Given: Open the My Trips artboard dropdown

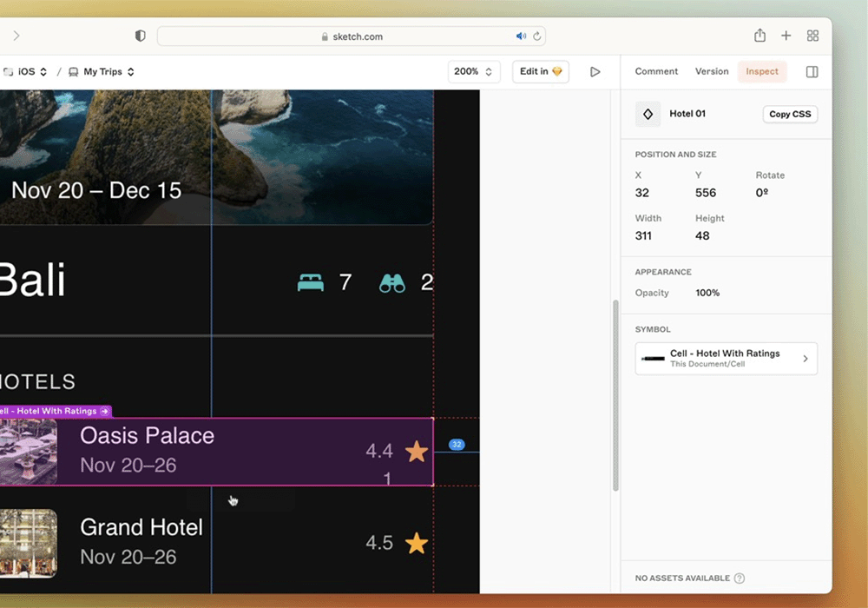Looking at the screenshot, I should tap(102, 72).
